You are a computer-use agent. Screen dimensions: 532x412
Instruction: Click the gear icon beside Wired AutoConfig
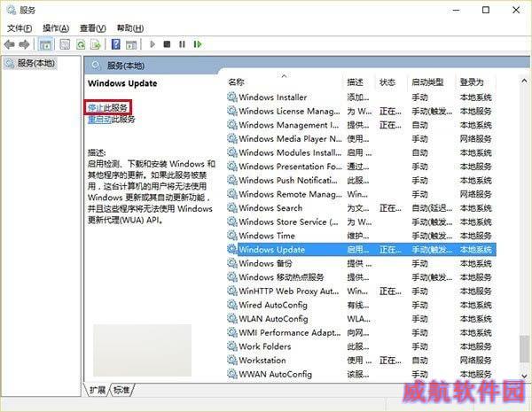(x=232, y=305)
